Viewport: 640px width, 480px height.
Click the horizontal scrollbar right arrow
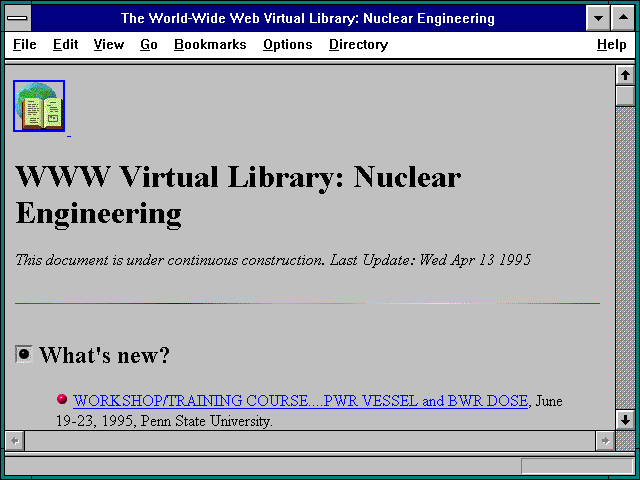click(x=605, y=441)
